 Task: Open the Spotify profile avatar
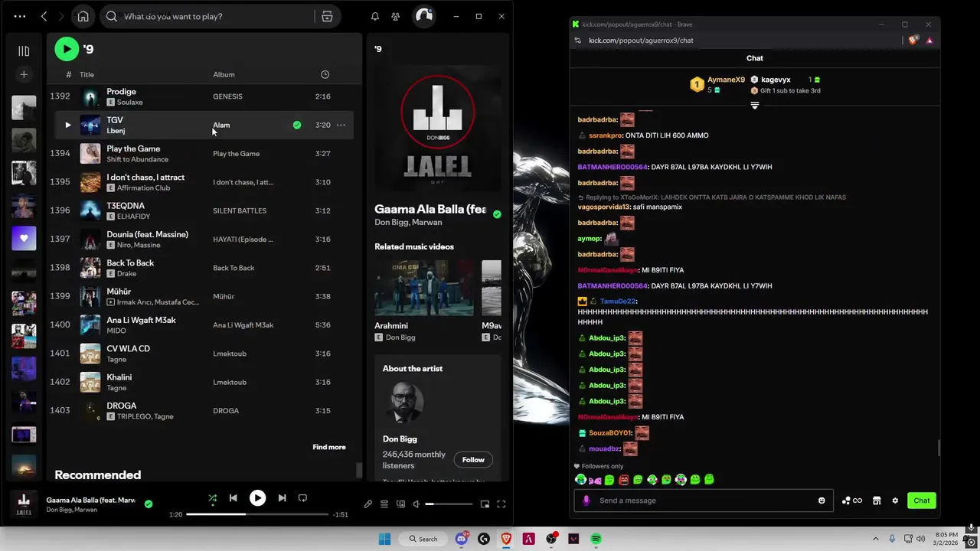click(423, 16)
